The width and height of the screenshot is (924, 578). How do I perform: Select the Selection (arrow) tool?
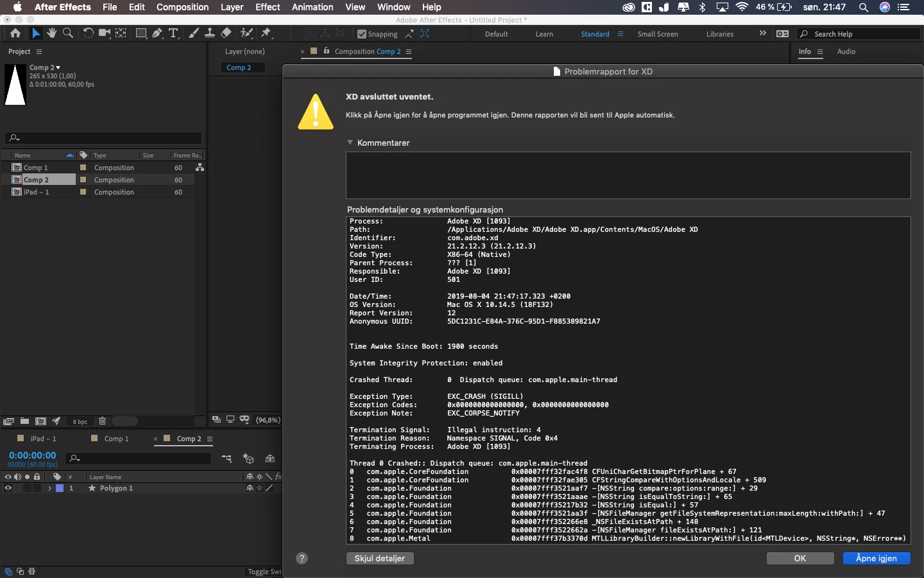coord(36,33)
